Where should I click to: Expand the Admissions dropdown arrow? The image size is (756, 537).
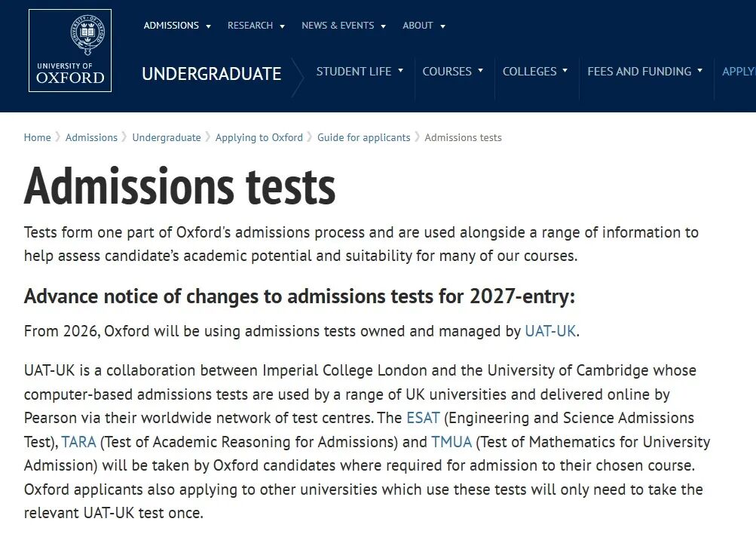coord(208,26)
